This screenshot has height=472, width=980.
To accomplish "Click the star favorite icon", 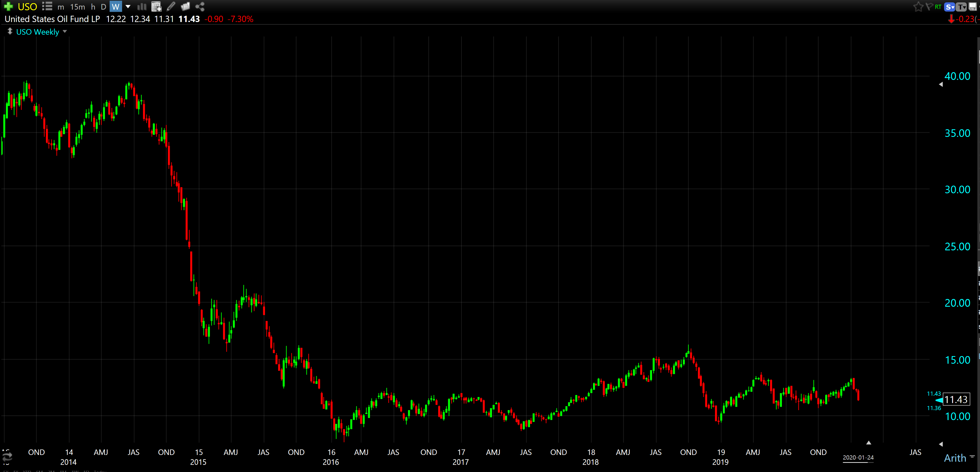I will 918,7.
